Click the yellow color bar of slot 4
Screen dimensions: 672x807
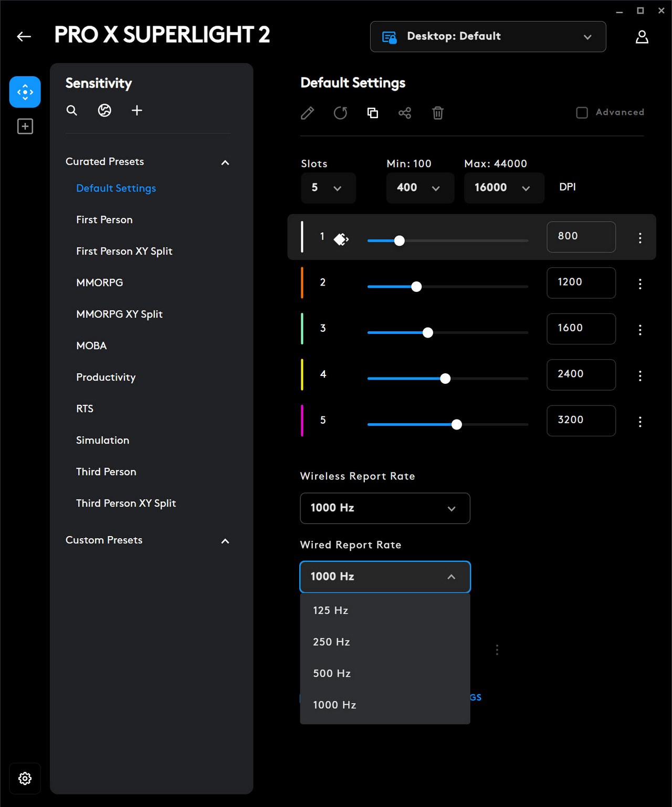click(302, 375)
